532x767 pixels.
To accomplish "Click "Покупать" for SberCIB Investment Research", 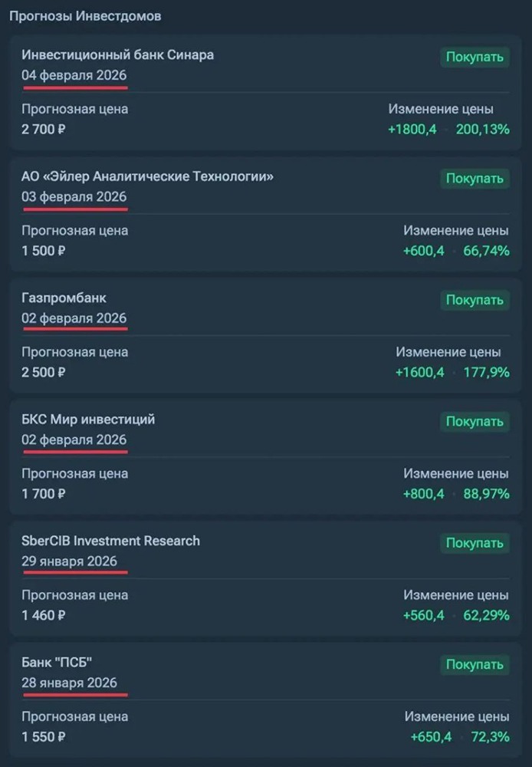I will [474, 543].
